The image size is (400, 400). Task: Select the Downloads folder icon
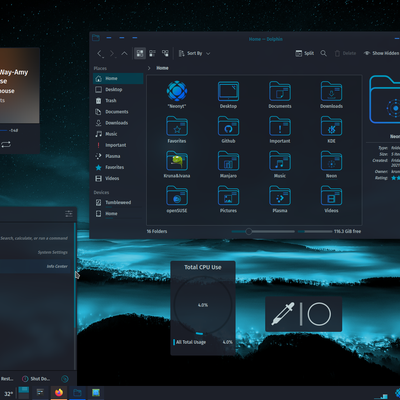[x=331, y=91]
